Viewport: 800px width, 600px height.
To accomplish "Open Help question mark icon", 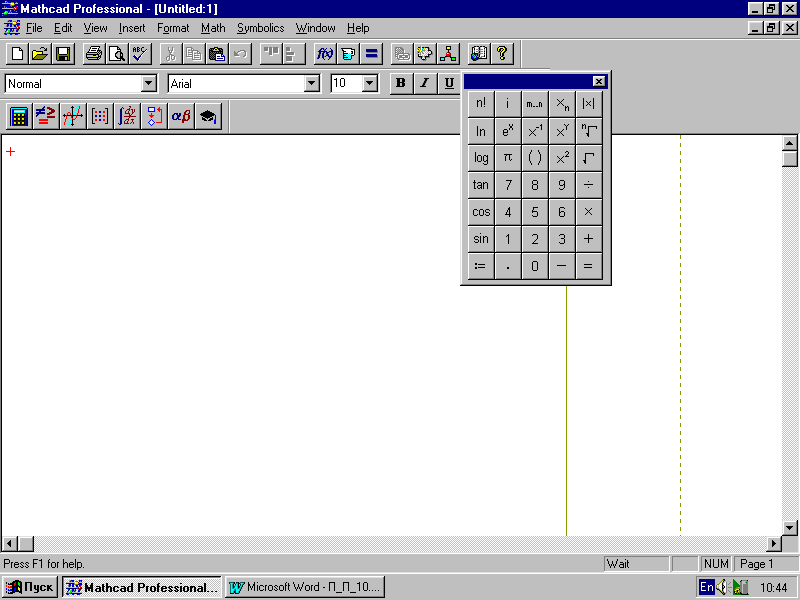I will pyautogui.click(x=502, y=54).
